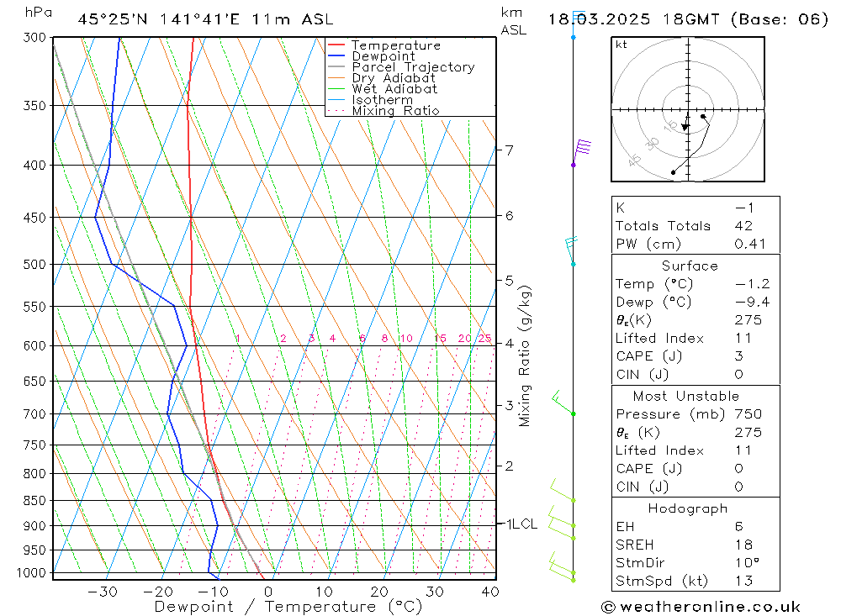Click the 'Dry Adiabat' legend entry
Image resolution: width=841 pixels, height=616 pixels.
[393, 78]
